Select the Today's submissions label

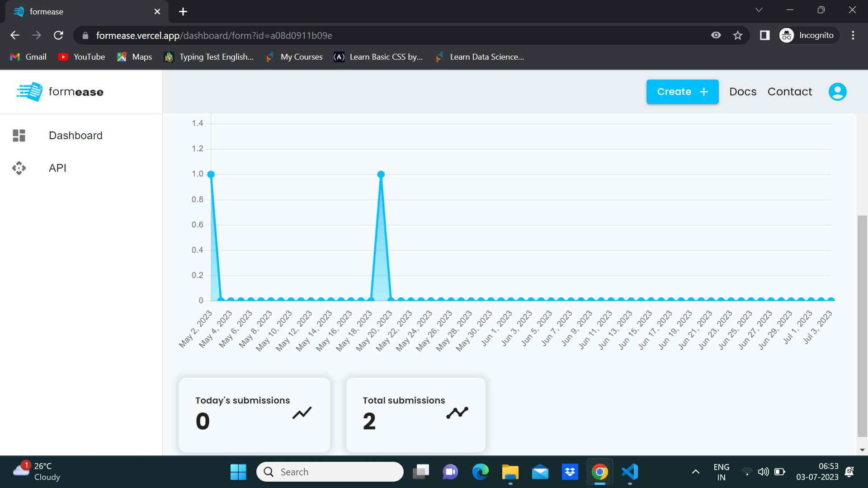242,400
